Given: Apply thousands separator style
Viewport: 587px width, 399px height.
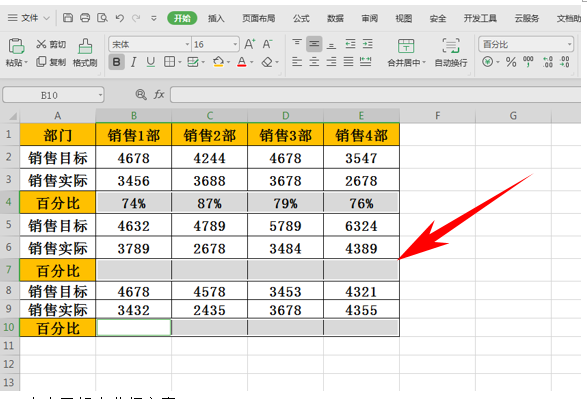Looking at the screenshot, I should tap(528, 62).
